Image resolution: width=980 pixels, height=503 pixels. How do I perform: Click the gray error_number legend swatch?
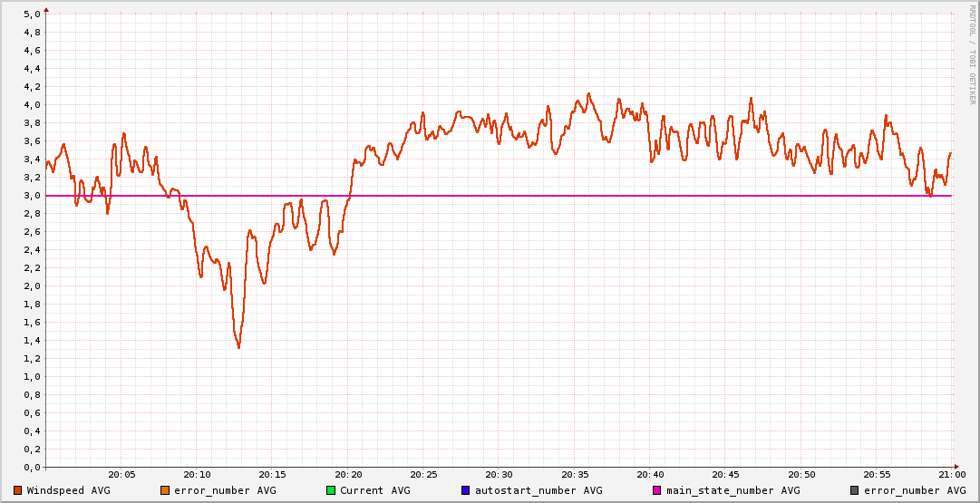point(855,490)
